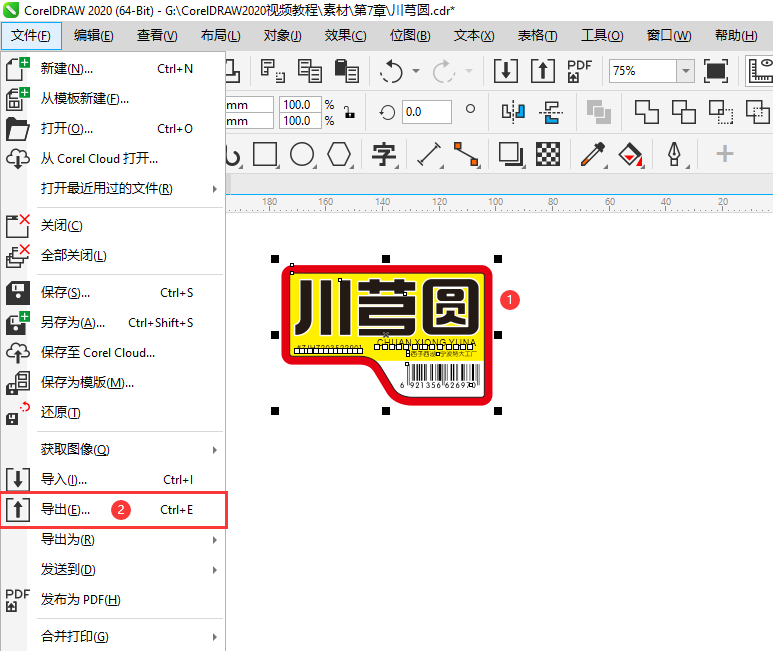Choose 从 Corel Cloud 打开 entry
Viewport: 773px width, 651px height.
pyautogui.click(x=113, y=159)
